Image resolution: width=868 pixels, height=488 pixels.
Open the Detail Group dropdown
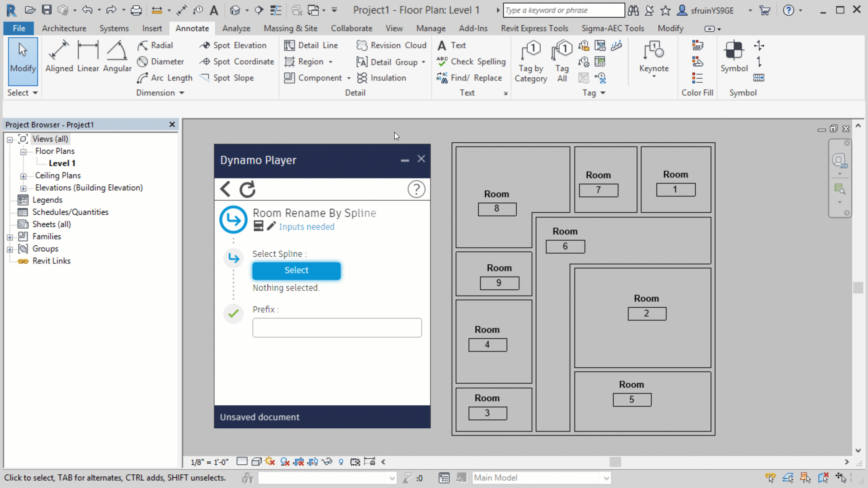click(424, 62)
